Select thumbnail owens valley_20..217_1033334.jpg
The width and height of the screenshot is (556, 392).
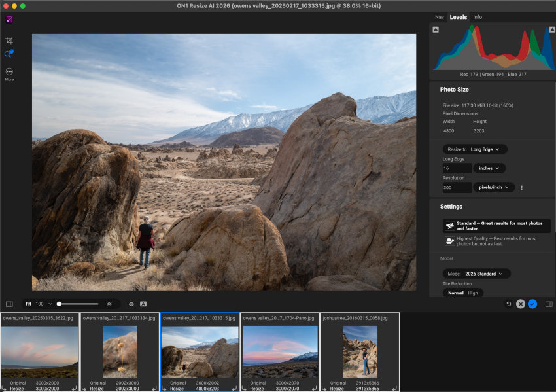[x=120, y=352]
